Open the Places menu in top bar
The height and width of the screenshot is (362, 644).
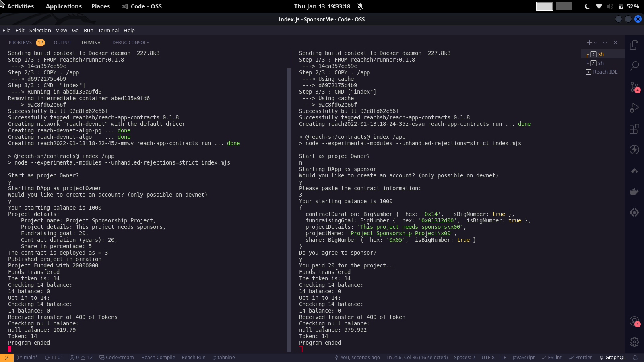click(101, 6)
